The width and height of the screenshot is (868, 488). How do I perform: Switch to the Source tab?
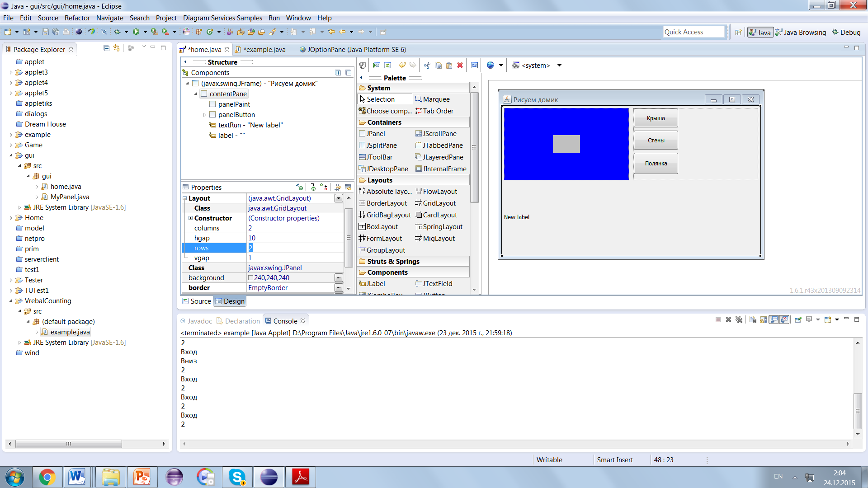(197, 301)
